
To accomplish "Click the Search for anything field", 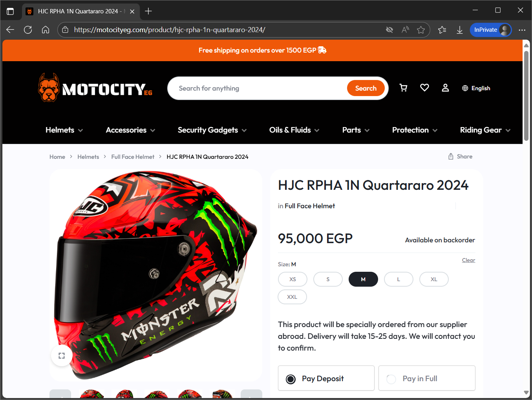I will point(259,88).
